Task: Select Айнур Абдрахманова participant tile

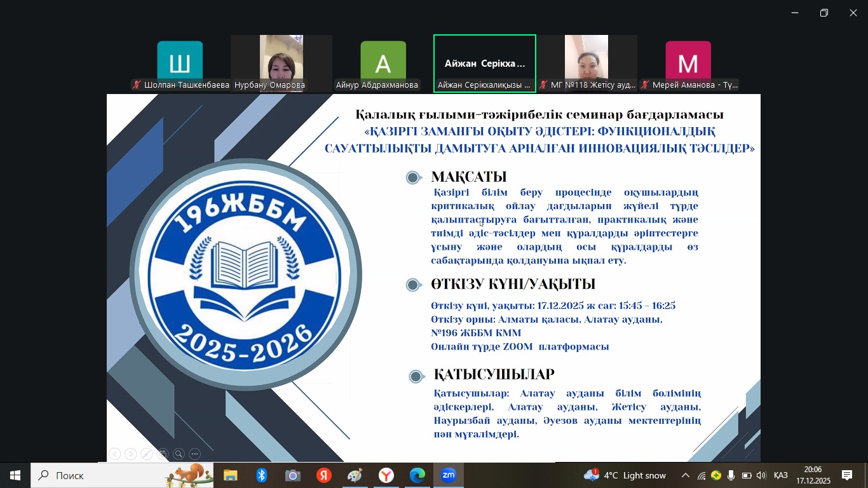Action: (x=383, y=64)
